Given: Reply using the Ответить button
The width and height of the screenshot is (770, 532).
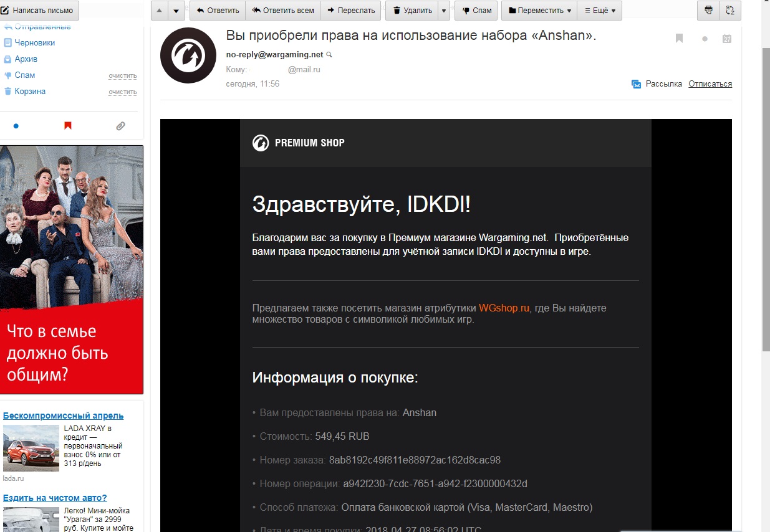Looking at the screenshot, I should [218, 11].
